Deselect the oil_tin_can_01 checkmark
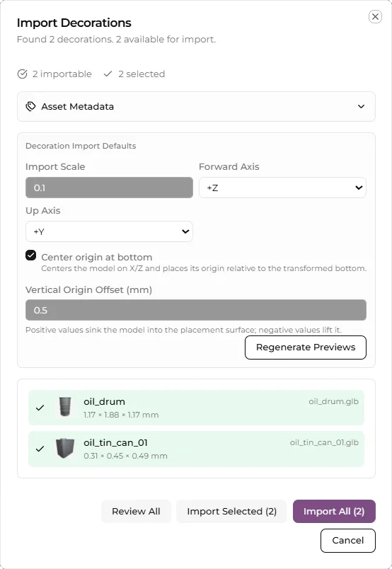The height and width of the screenshot is (569, 392). point(40,449)
